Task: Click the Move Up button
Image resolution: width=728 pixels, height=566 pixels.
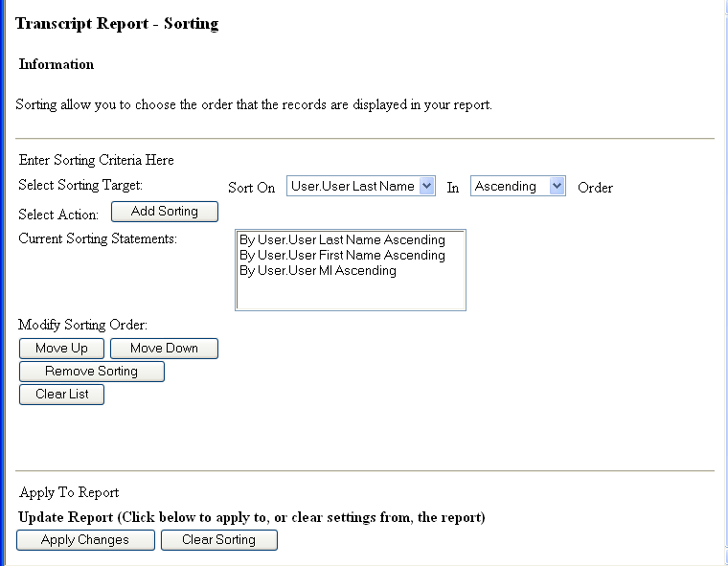Action: tap(61, 349)
